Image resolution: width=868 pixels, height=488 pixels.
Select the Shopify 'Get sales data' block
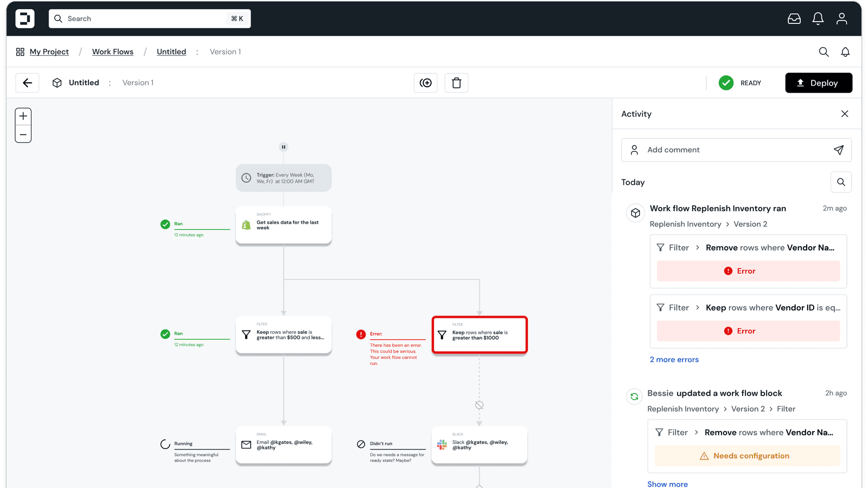click(283, 225)
